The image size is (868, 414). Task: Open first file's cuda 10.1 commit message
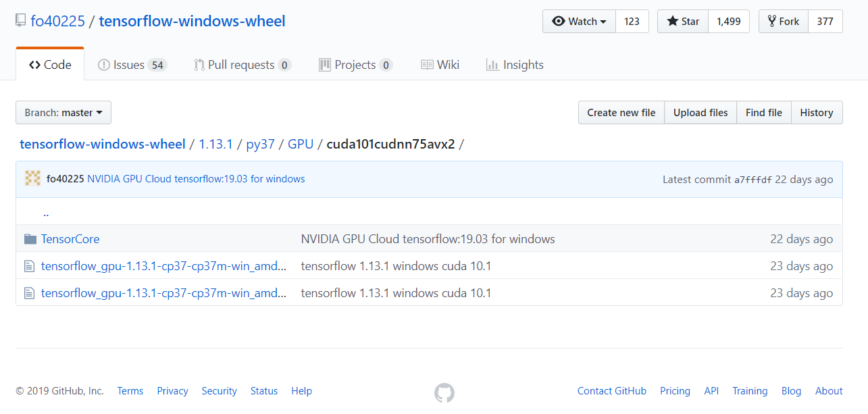[x=397, y=266]
